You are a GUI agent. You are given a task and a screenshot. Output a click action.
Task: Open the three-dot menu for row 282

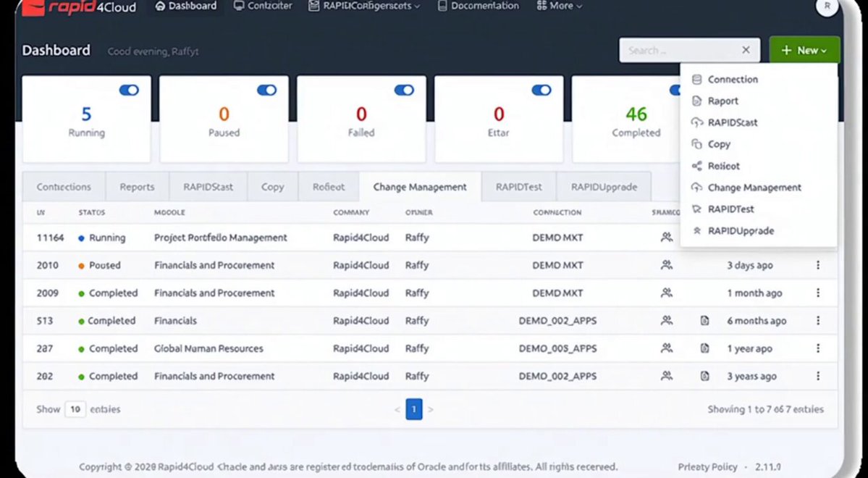pos(817,376)
